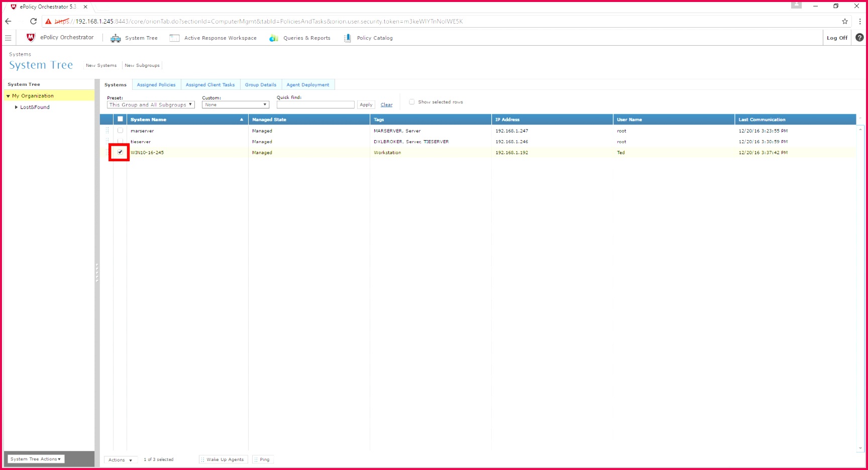
Task: Switch to the Systems tab
Action: (116, 85)
